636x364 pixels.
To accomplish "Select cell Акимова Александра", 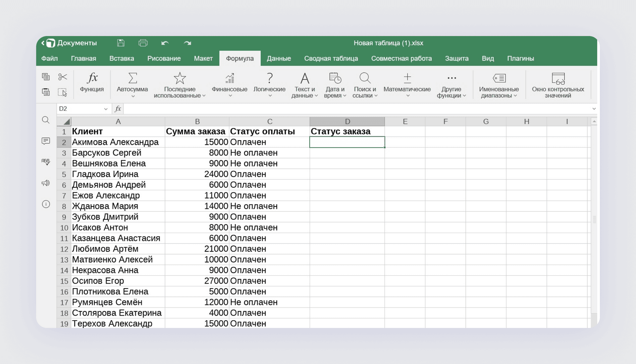I will [118, 142].
